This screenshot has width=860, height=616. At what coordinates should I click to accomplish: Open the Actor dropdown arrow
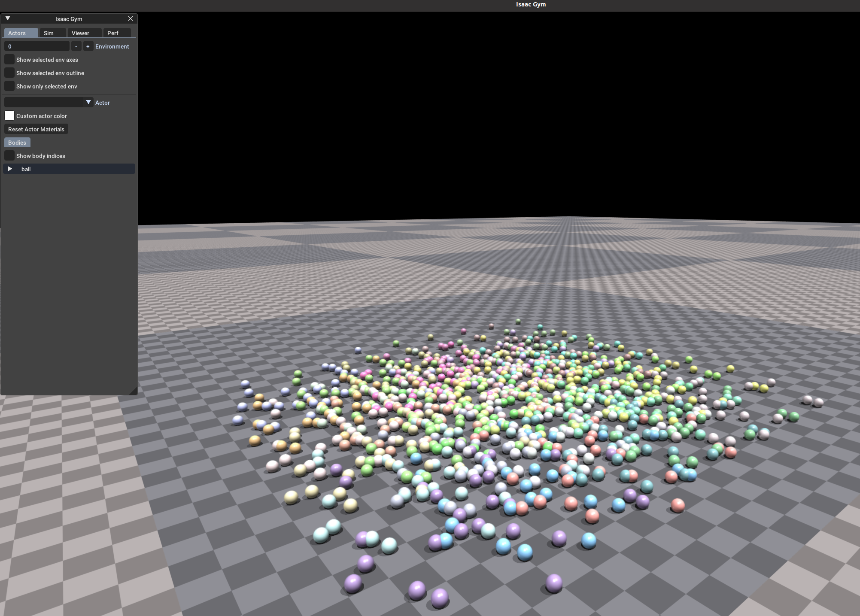[88, 102]
